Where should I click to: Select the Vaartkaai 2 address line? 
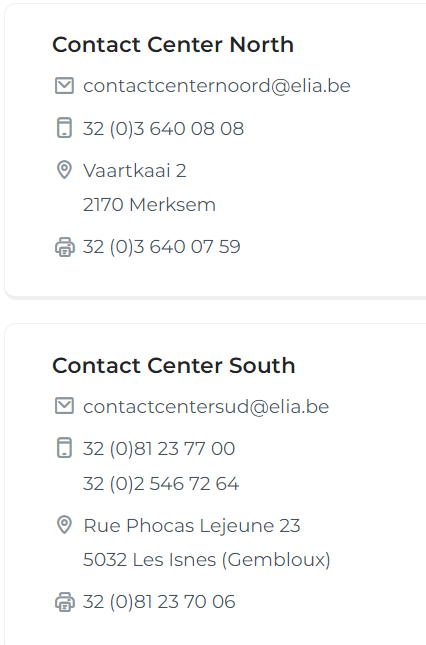(x=134, y=171)
